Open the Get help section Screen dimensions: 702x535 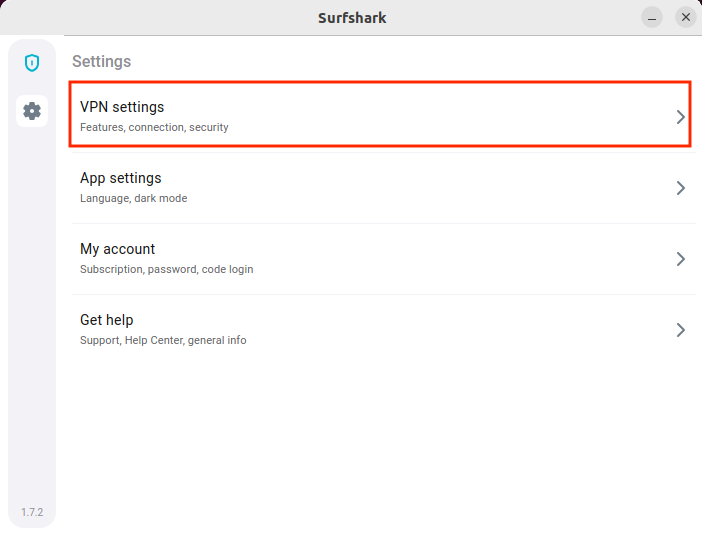[107, 320]
